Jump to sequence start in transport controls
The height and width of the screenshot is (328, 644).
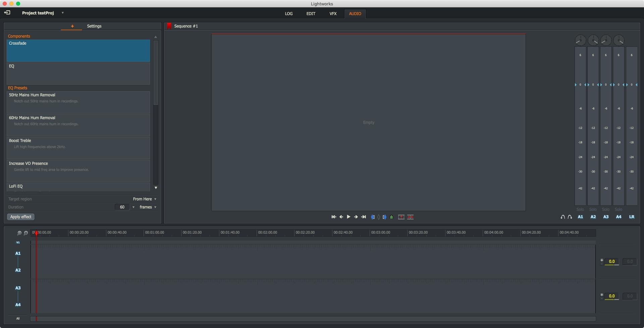[x=333, y=217]
